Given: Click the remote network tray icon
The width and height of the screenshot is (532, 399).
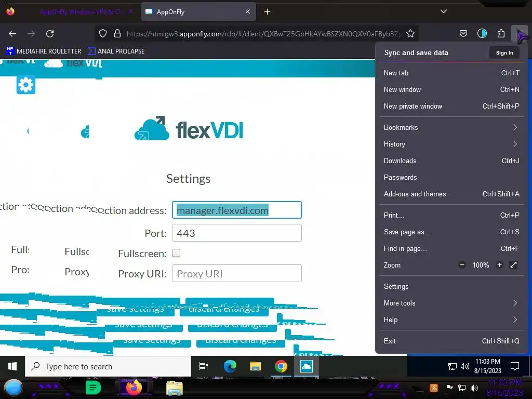Looking at the screenshot, I should click(x=452, y=366).
